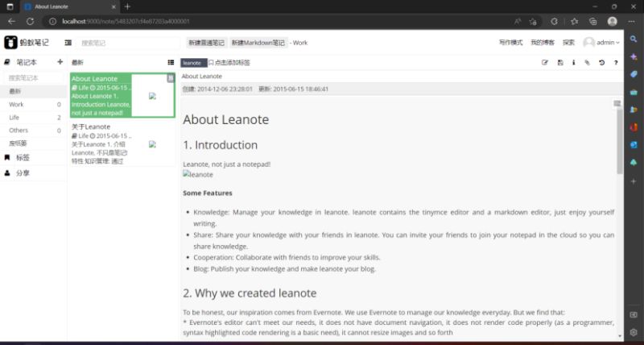Add a new notebook with plus icon
Screen dimensions: 644x345
pos(60,62)
